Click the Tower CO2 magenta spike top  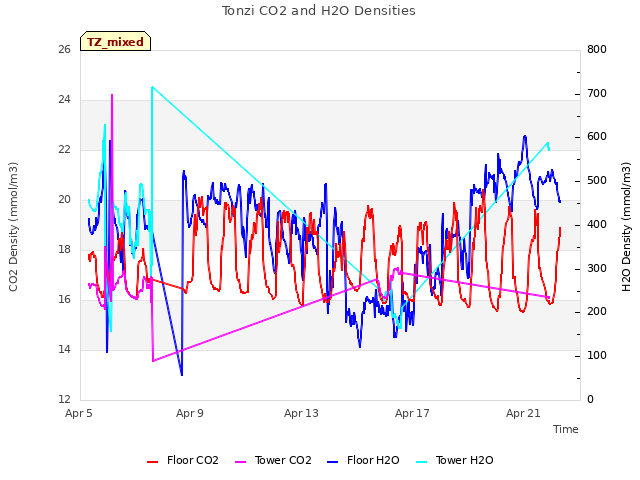tap(112, 95)
